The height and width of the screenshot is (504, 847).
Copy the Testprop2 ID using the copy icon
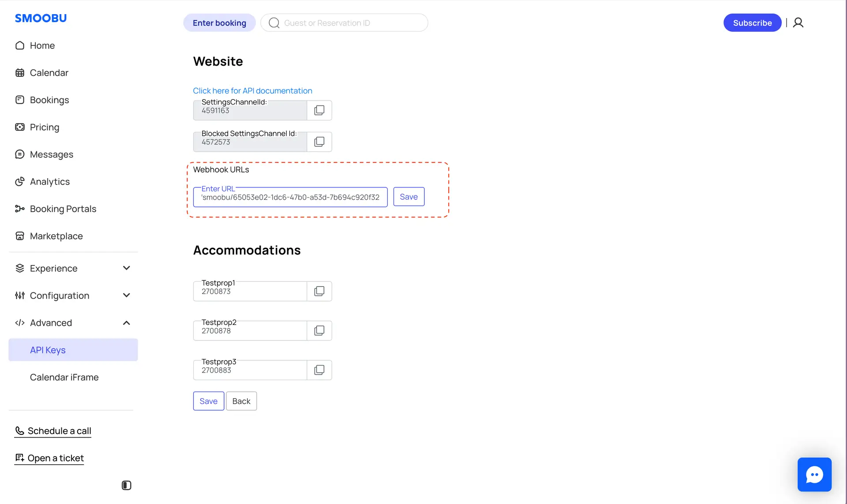319,330
